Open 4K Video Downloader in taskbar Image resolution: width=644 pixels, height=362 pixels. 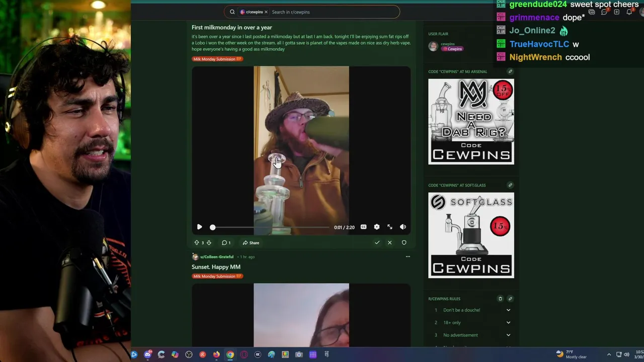[258, 354]
